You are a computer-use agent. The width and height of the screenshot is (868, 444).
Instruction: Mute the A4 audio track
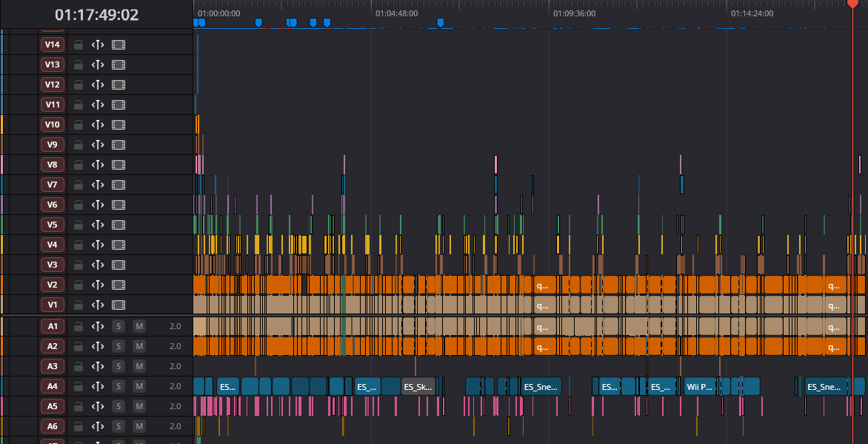(x=139, y=386)
